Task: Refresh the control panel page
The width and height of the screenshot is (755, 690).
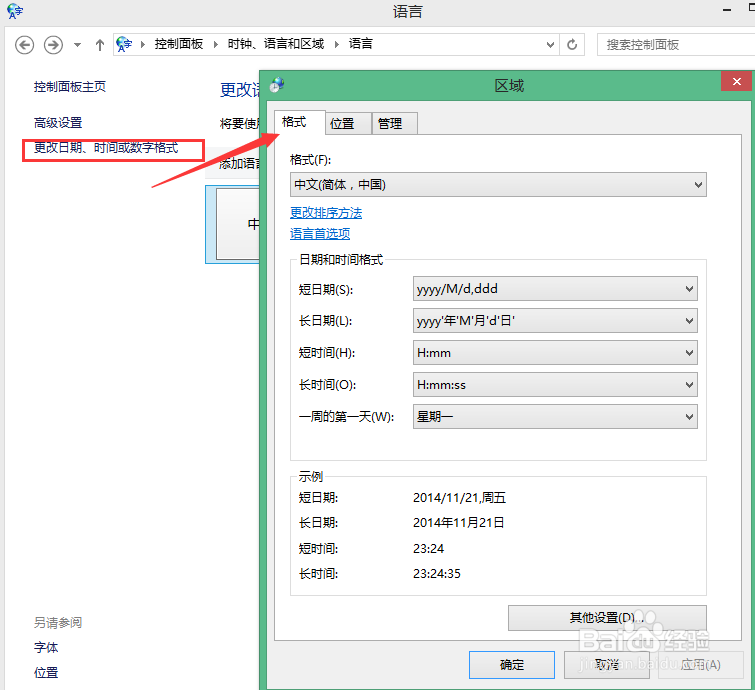Action: [572, 45]
